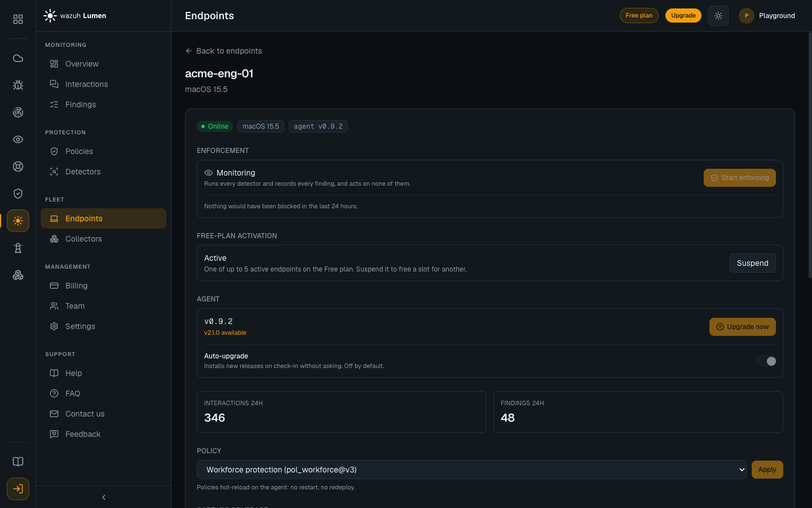Open Help in Support section
This screenshot has width=812, height=508.
(103, 373)
